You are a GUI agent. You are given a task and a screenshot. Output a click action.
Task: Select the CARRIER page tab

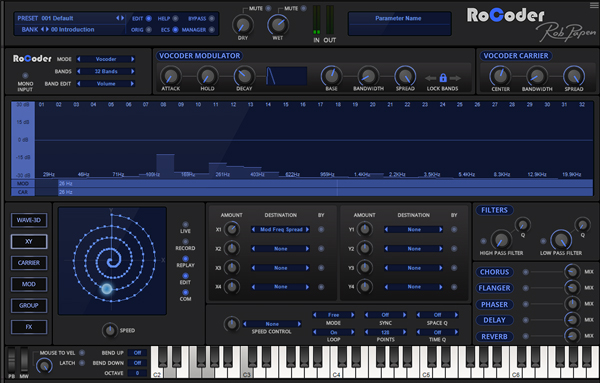pos(29,263)
